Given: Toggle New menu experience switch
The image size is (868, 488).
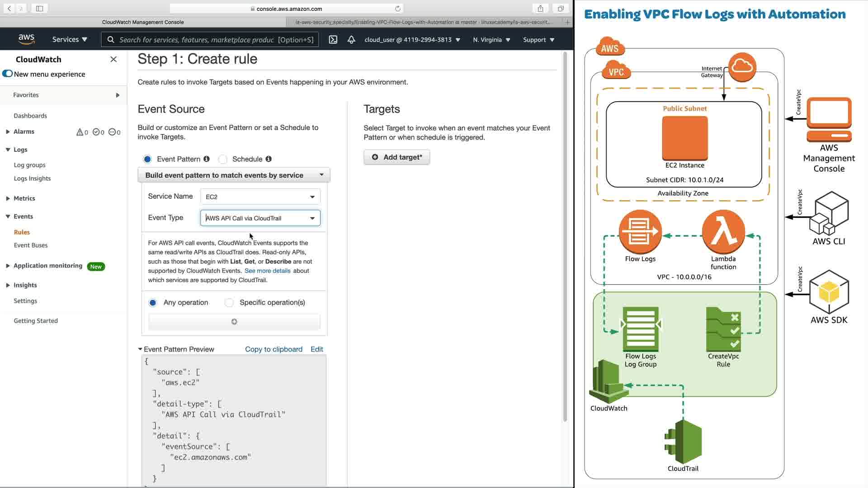Looking at the screenshot, I should [x=7, y=74].
